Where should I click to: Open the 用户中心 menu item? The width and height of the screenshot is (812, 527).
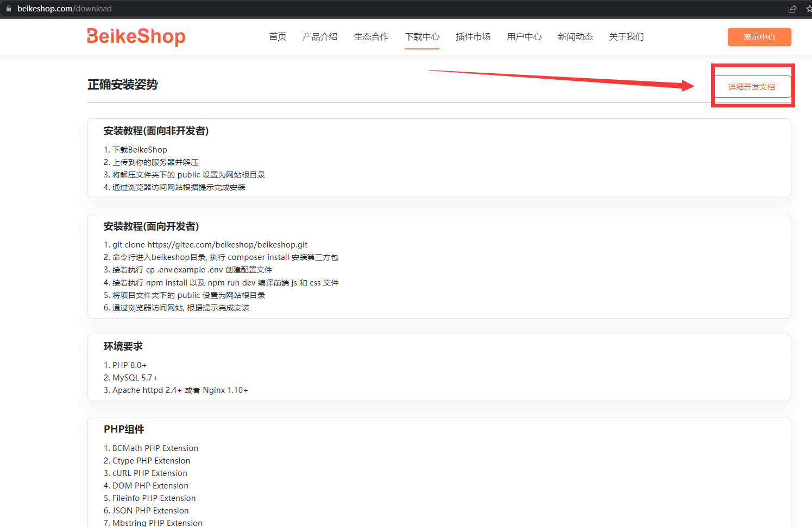pos(524,36)
